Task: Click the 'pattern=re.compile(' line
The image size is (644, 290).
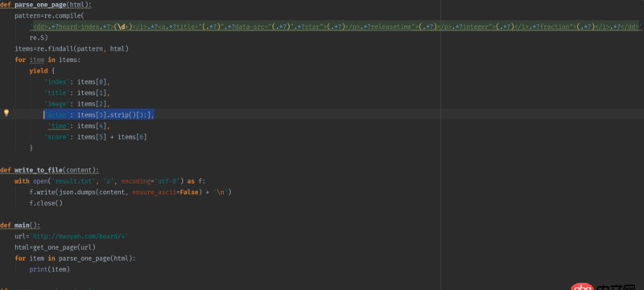Action: 49,16
